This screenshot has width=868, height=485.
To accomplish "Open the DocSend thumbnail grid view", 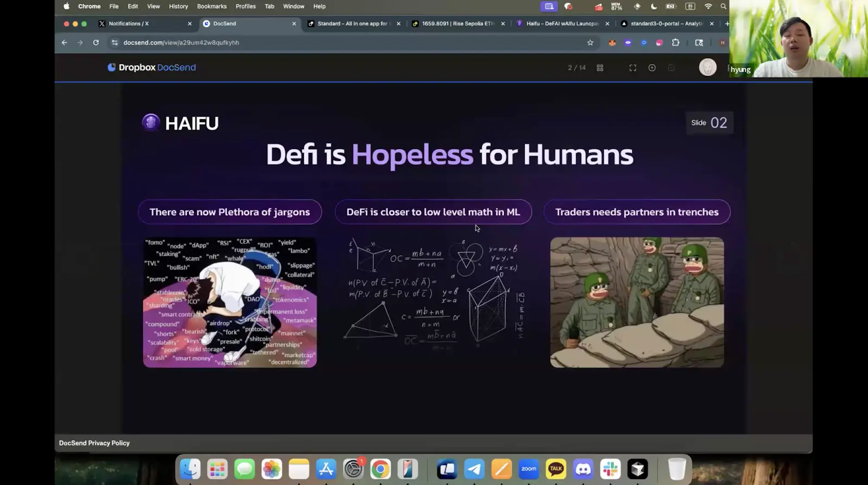I will (x=600, y=68).
